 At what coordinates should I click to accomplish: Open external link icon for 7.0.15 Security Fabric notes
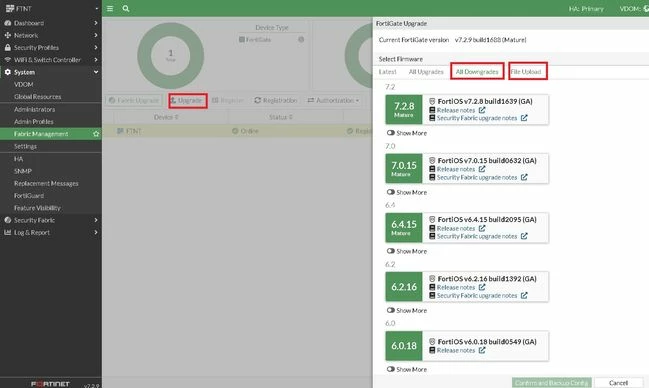[x=524, y=177]
